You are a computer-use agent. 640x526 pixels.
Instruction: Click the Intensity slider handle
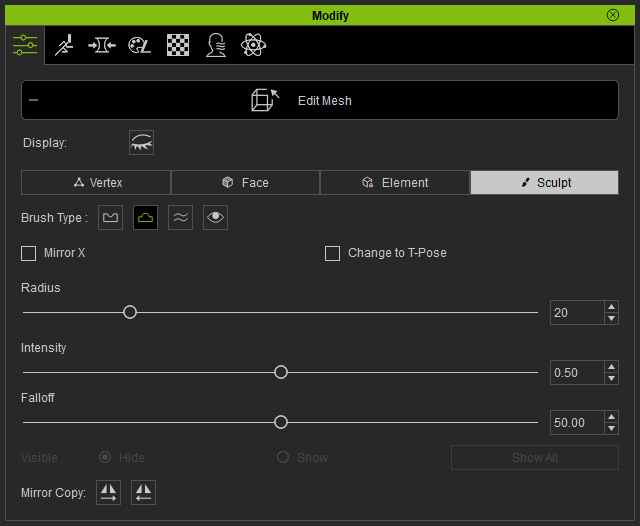click(x=281, y=372)
